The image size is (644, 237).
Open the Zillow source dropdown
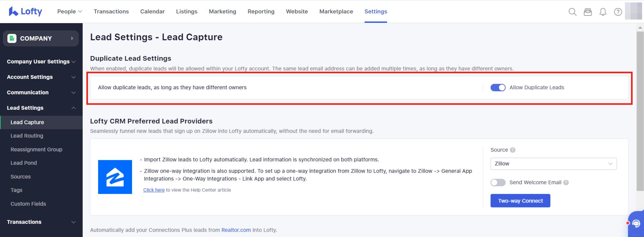tap(553, 164)
